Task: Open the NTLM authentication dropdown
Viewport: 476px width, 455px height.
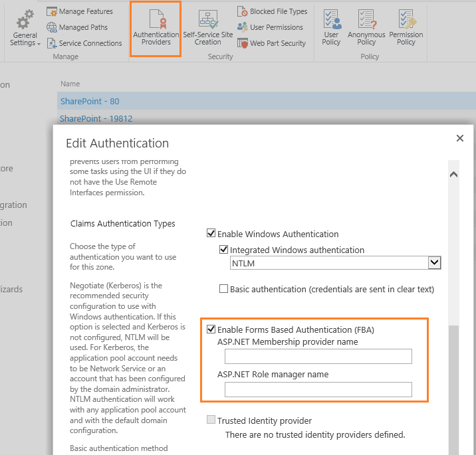Action: [x=435, y=262]
